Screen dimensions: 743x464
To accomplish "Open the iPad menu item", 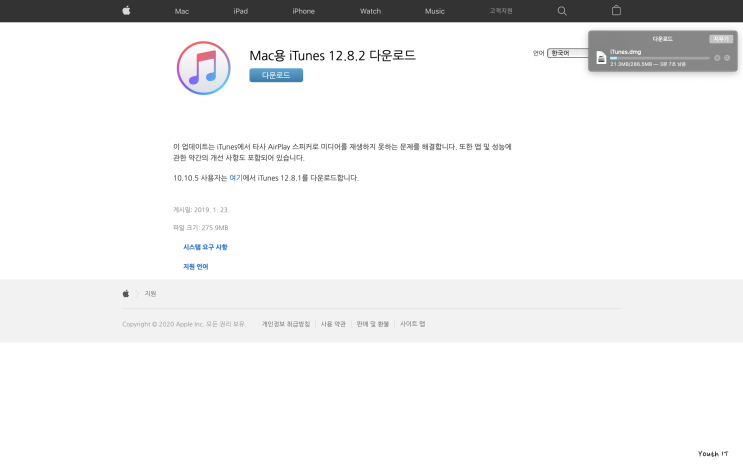I will tap(241, 11).
